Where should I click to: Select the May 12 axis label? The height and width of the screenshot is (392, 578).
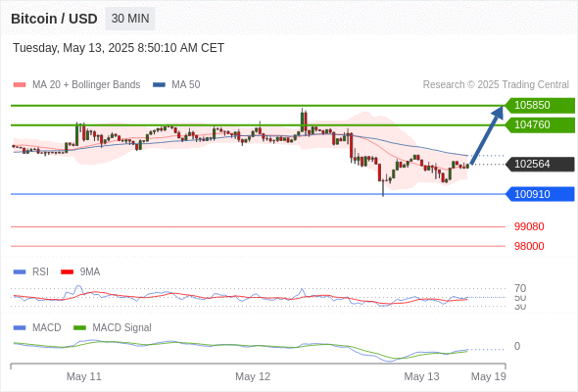coord(253,376)
